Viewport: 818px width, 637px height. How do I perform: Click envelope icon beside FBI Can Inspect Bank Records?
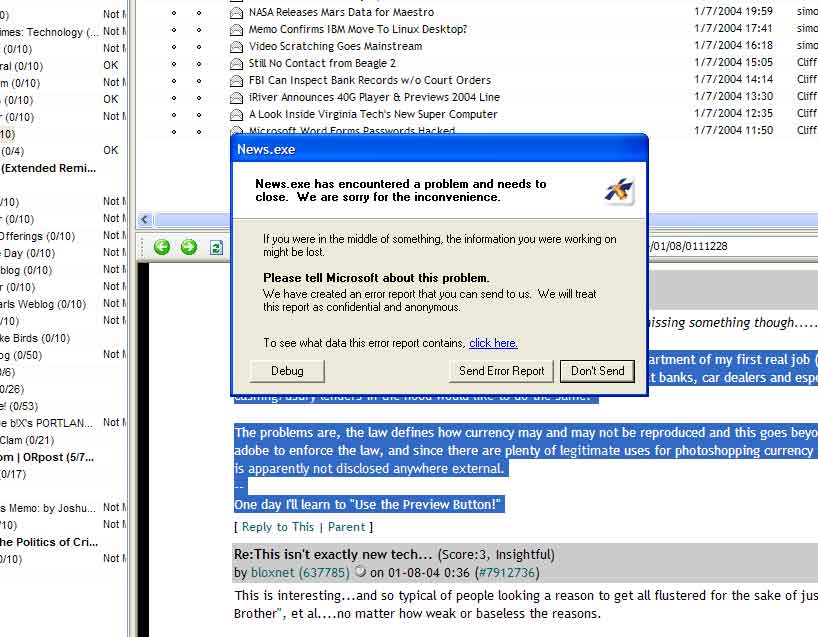236,81
